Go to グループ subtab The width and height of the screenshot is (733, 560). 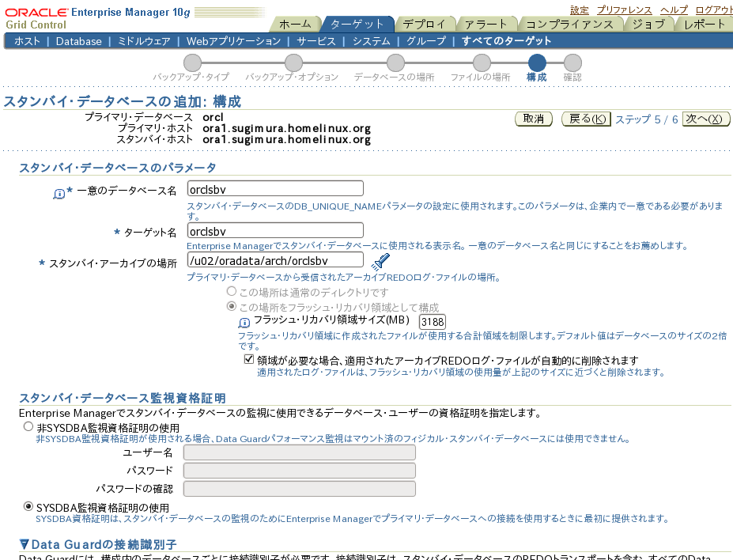click(426, 41)
